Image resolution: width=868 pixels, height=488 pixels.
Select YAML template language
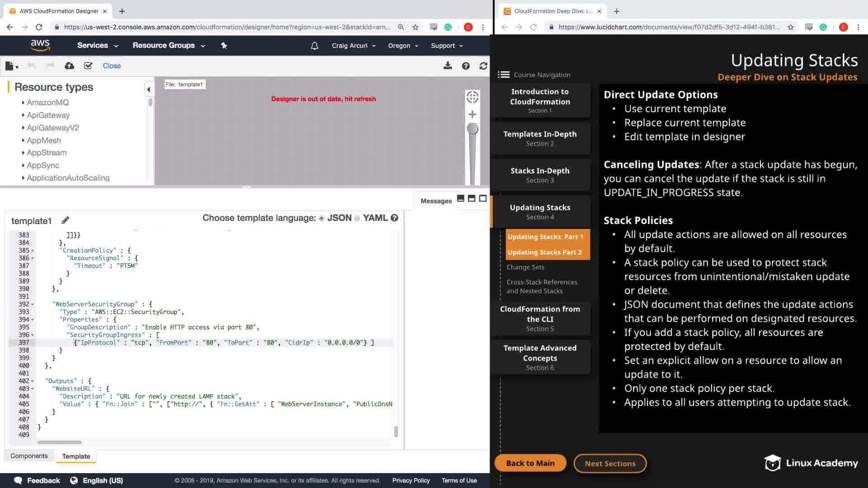click(x=357, y=218)
